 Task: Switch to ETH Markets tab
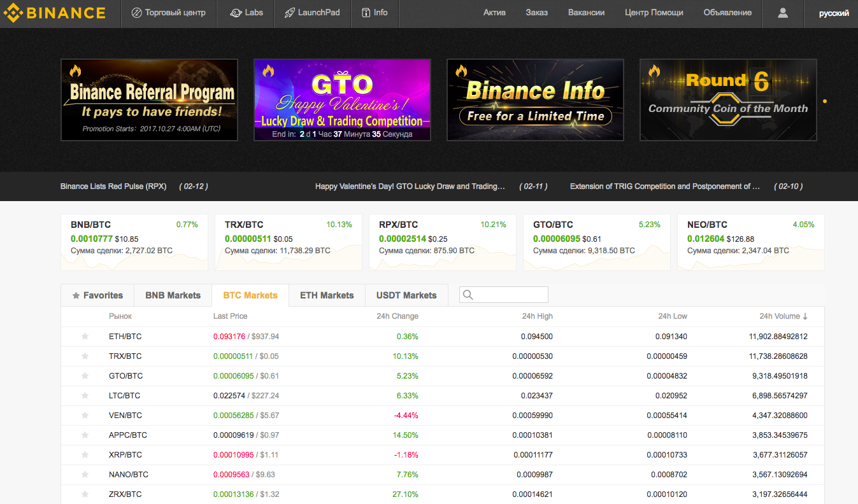click(x=327, y=295)
